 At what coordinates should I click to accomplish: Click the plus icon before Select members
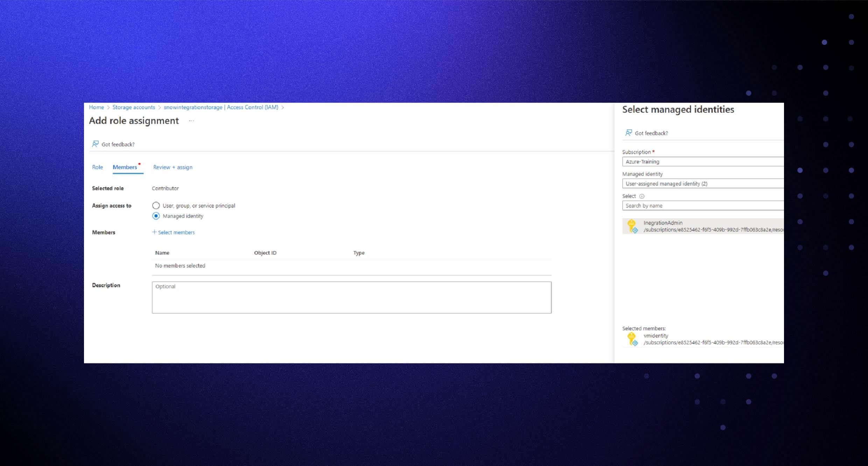[154, 232]
